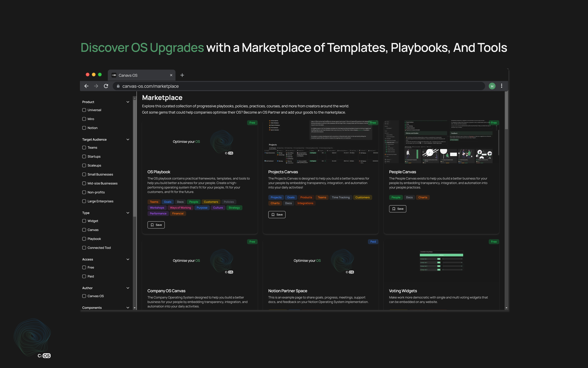588x368 pixels.
Task: Save the OS Playbook item
Action: coord(156,225)
